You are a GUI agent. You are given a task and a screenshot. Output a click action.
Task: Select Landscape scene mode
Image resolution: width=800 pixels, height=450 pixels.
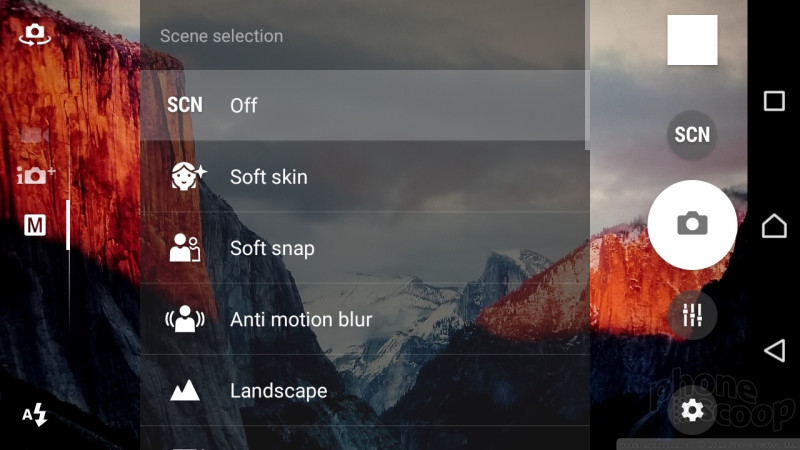tap(365, 391)
